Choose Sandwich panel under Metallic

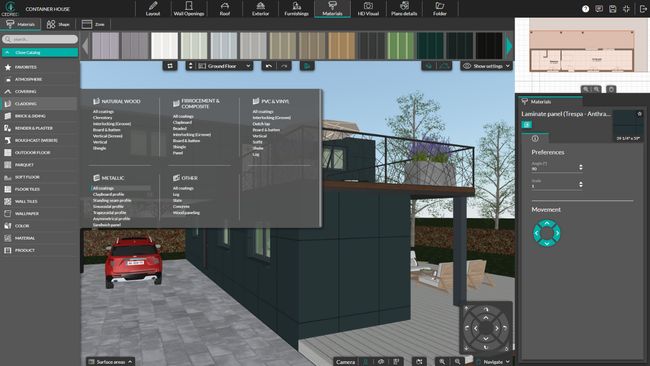point(107,225)
